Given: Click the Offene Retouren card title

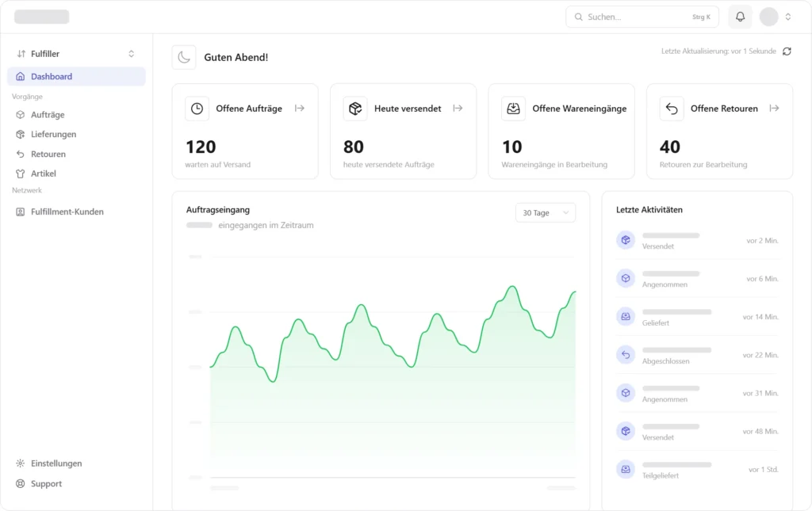Looking at the screenshot, I should click(x=724, y=109).
